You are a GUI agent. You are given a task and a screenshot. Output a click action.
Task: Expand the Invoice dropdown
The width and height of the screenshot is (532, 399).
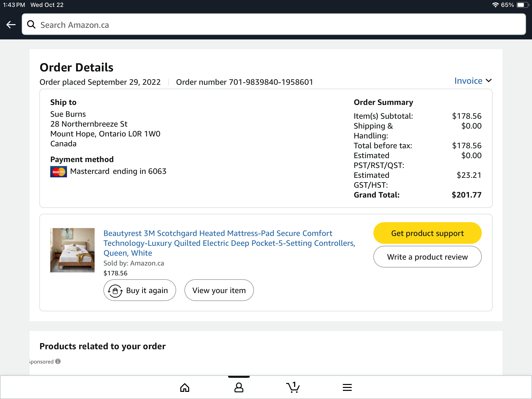click(x=473, y=81)
